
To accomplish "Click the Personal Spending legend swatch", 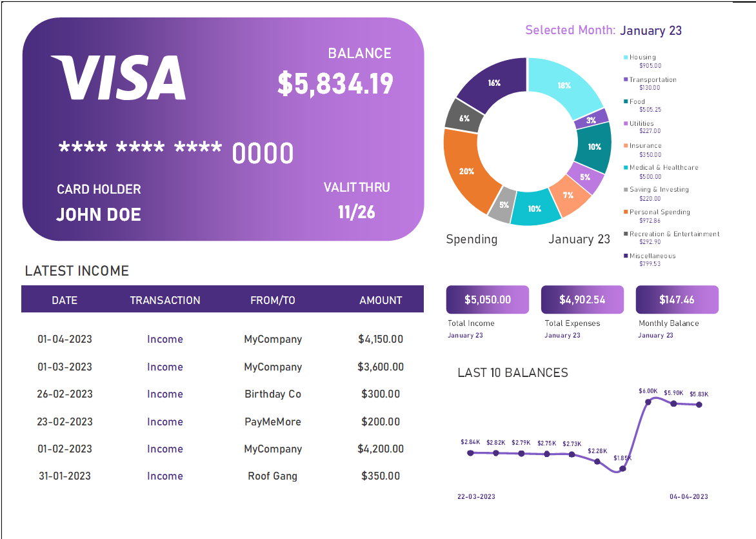I will pyautogui.click(x=626, y=212).
